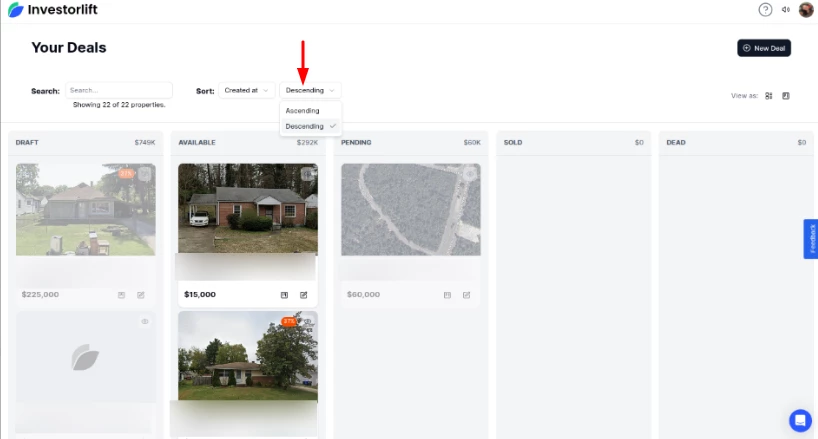Open the 'Created at' sort dropdown
Image resolution: width=818 pixels, height=439 pixels.
[x=246, y=90]
